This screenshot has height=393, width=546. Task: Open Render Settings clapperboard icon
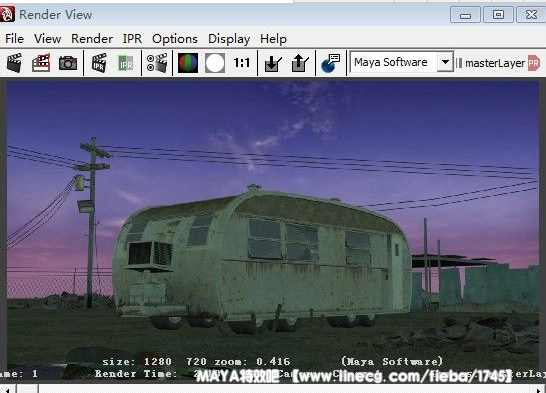click(157, 63)
